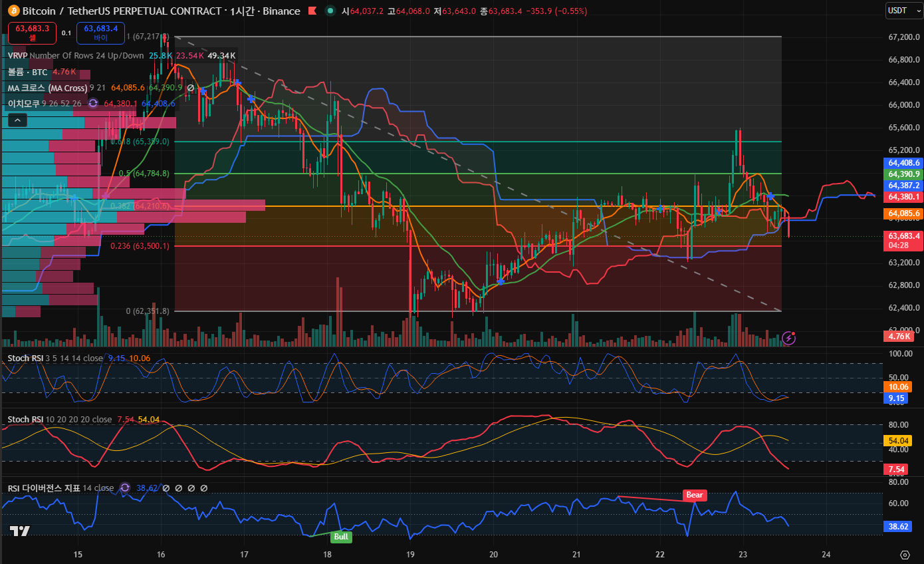Click the blue 63,683.4 buy button
This screenshot has width=924, height=564.
(100, 33)
